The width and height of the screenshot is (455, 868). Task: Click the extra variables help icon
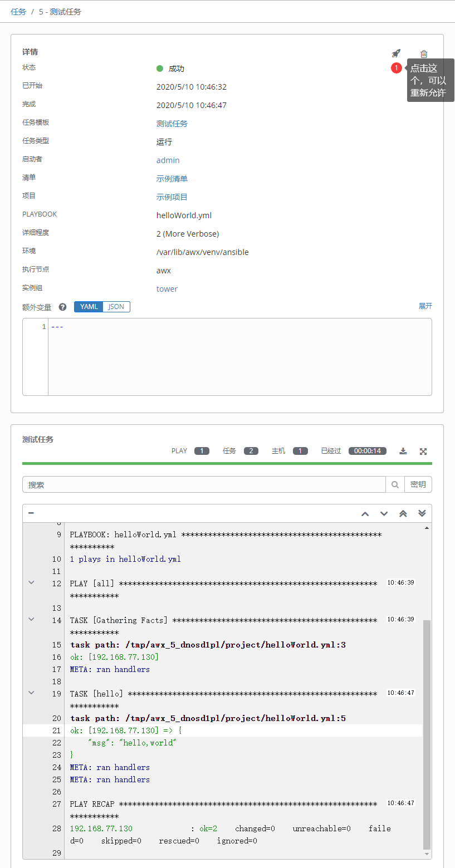click(x=63, y=307)
